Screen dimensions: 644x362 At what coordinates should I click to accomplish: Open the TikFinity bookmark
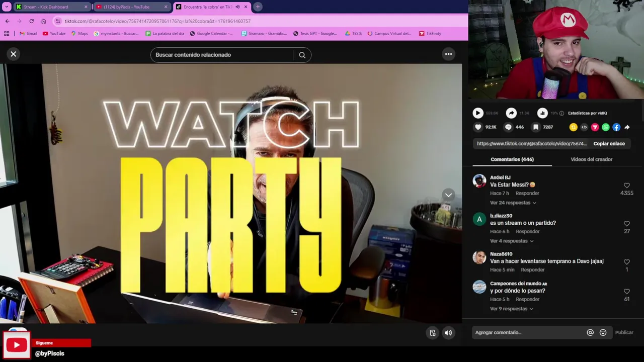click(x=430, y=34)
